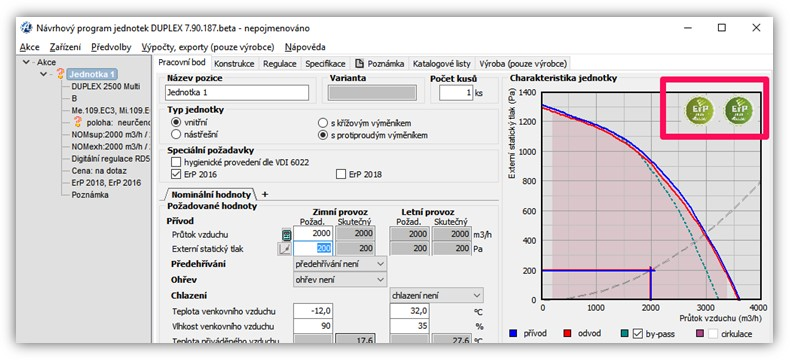The height and width of the screenshot is (360, 790).
Task: Open the Předvolby menu
Action: point(111,47)
